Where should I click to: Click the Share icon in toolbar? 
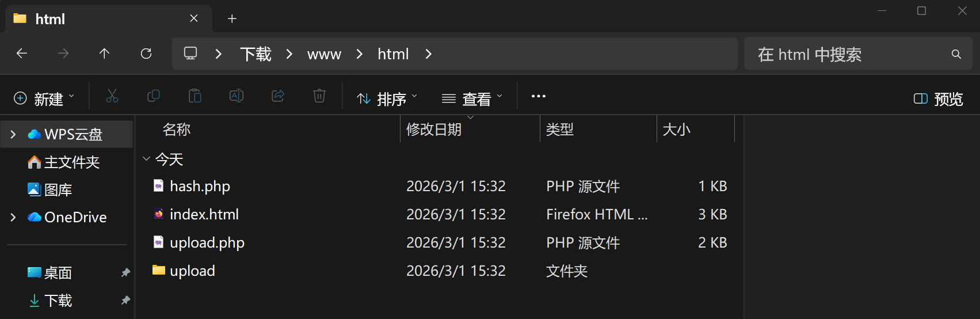point(278,96)
